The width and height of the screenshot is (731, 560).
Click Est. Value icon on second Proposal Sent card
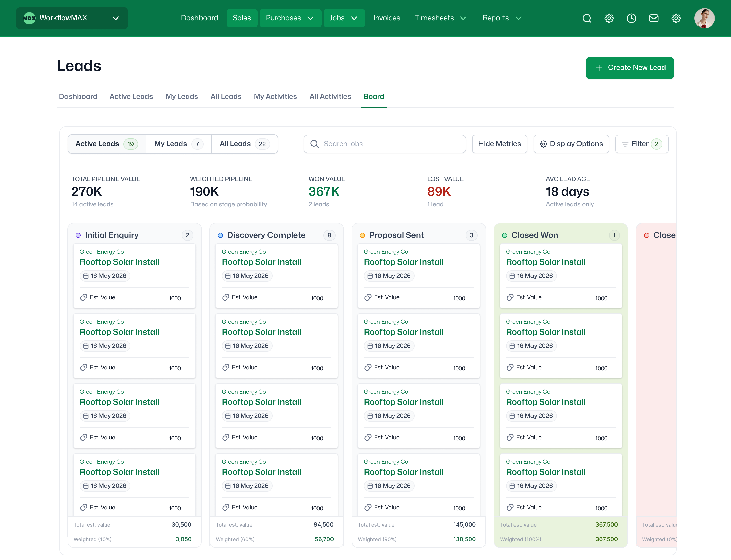(x=368, y=367)
